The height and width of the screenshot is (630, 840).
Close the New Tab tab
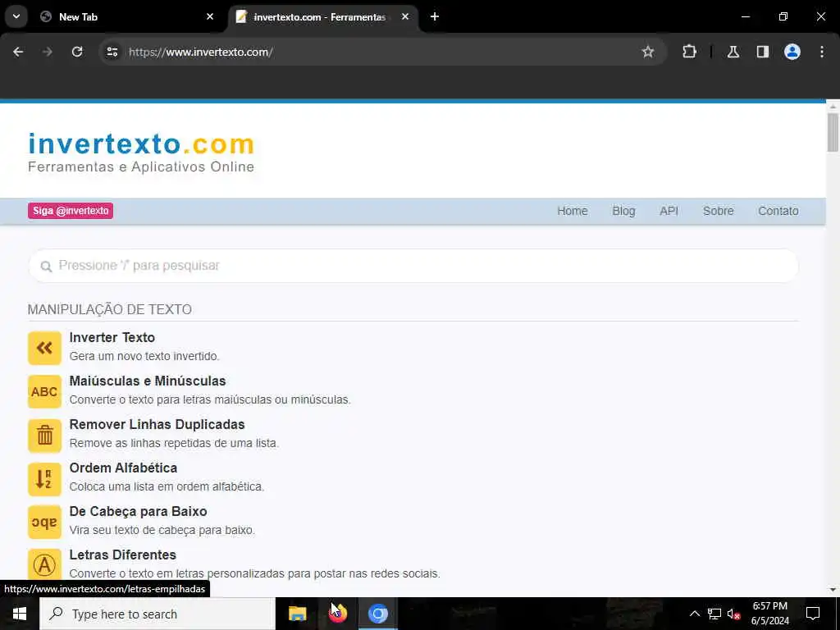[x=210, y=16]
